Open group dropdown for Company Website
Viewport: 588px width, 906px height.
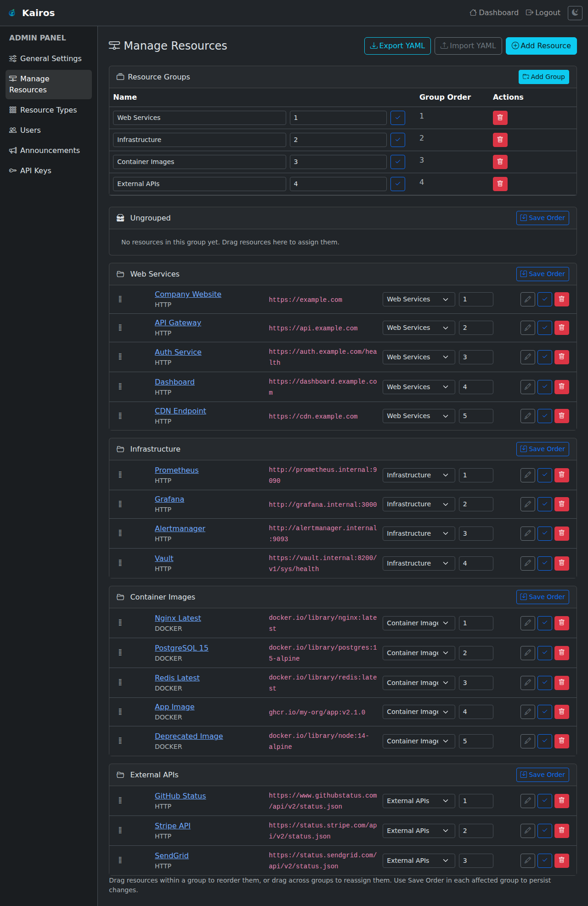[418, 300]
